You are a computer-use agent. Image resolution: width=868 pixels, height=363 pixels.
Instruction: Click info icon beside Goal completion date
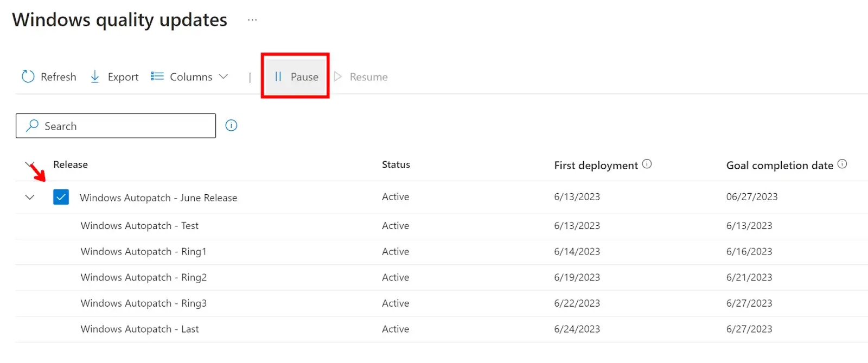pos(842,164)
